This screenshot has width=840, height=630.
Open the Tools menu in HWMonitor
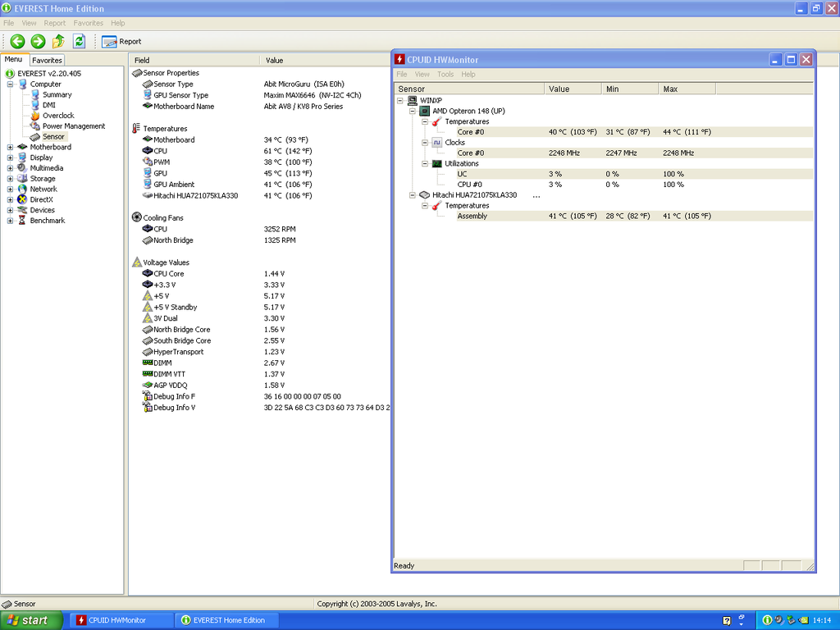coord(445,75)
